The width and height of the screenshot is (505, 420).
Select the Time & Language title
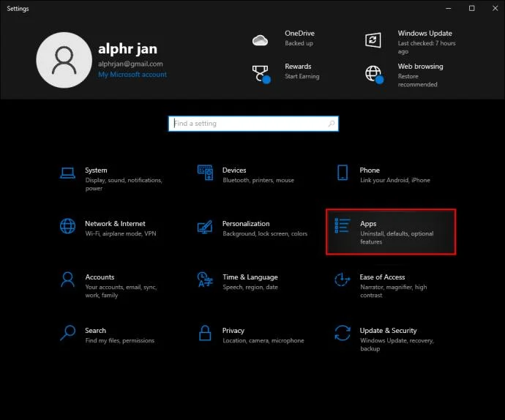pos(250,277)
